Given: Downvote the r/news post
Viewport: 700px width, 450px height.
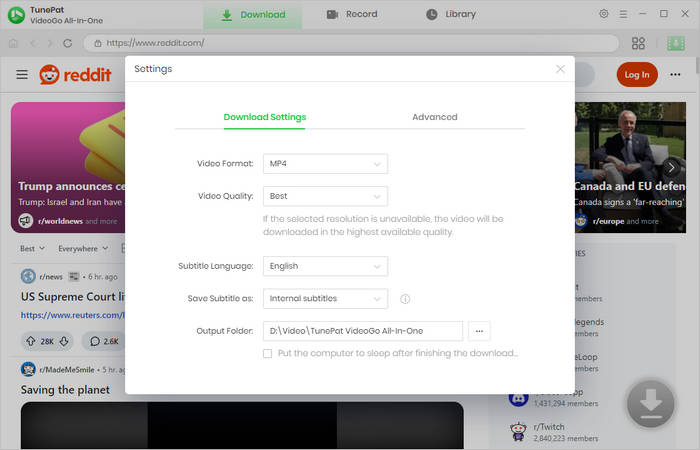Looking at the screenshot, I should pyautogui.click(x=64, y=341).
